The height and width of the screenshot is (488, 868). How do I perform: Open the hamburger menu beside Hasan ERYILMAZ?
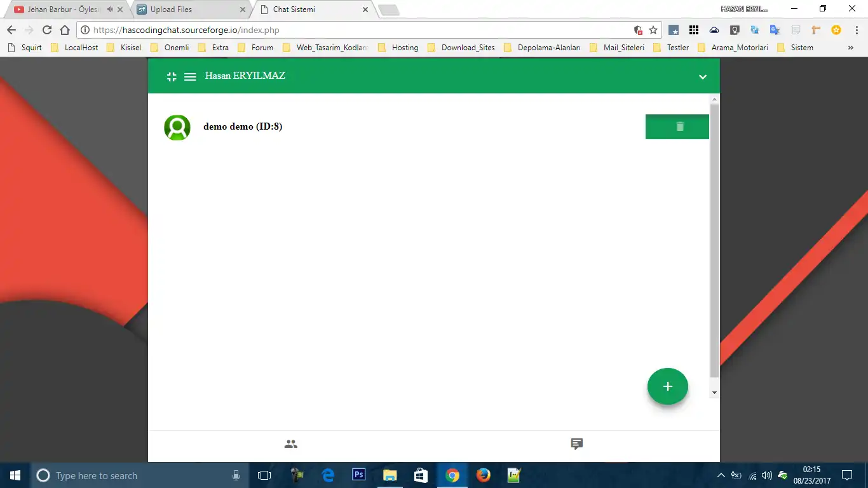(190, 76)
